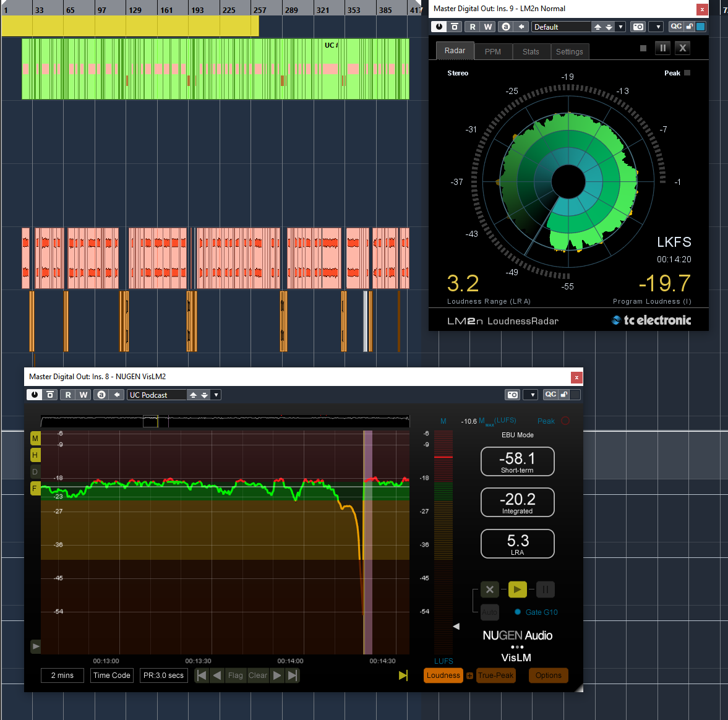Image resolution: width=728 pixels, height=720 pixels.
Task: Open preset menu arrow beside Default in LM2n
Action: coord(620,27)
